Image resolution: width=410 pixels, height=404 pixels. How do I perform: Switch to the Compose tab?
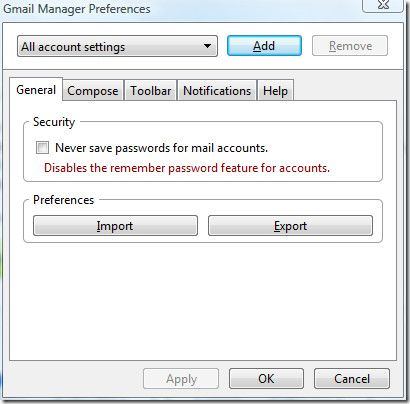point(93,91)
